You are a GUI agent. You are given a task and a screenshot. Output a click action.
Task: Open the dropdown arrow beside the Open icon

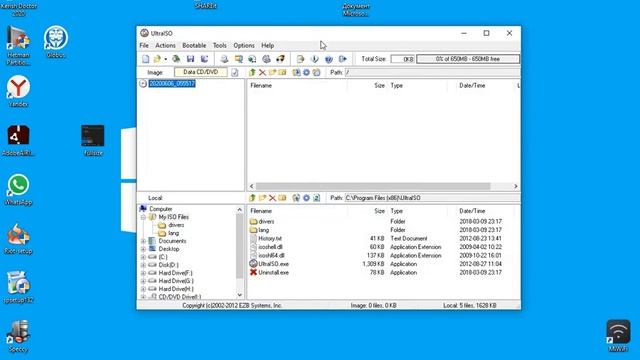tap(166, 59)
